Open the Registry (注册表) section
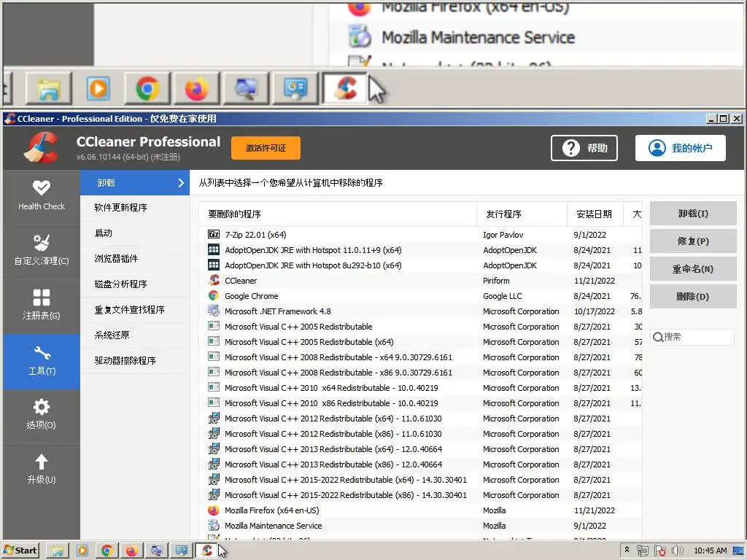Image resolution: width=747 pixels, height=560 pixels. pos(42,306)
